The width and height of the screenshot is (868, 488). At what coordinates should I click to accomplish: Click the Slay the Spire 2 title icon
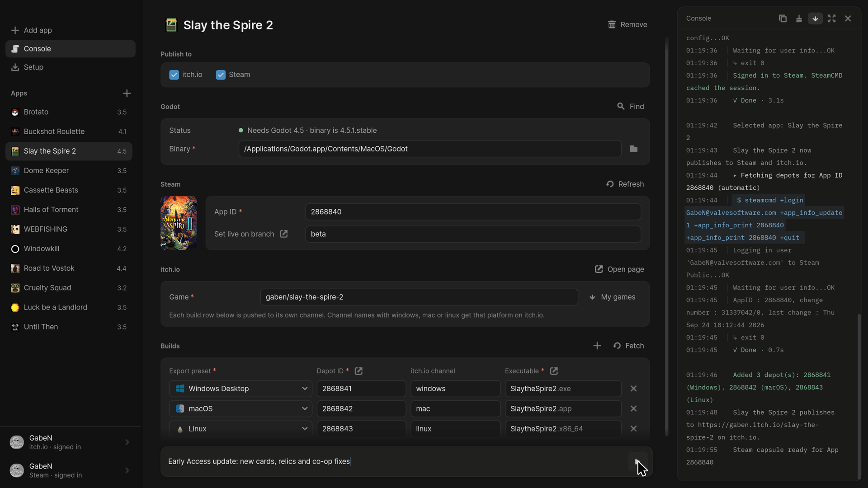(x=171, y=25)
